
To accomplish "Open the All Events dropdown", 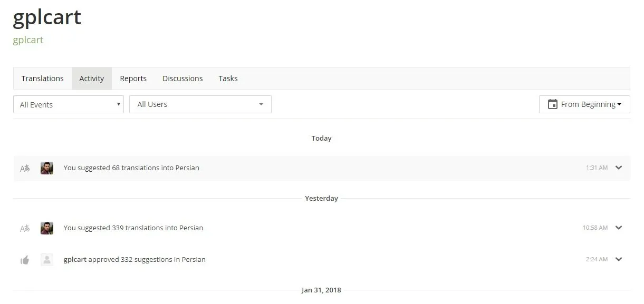I will point(69,104).
